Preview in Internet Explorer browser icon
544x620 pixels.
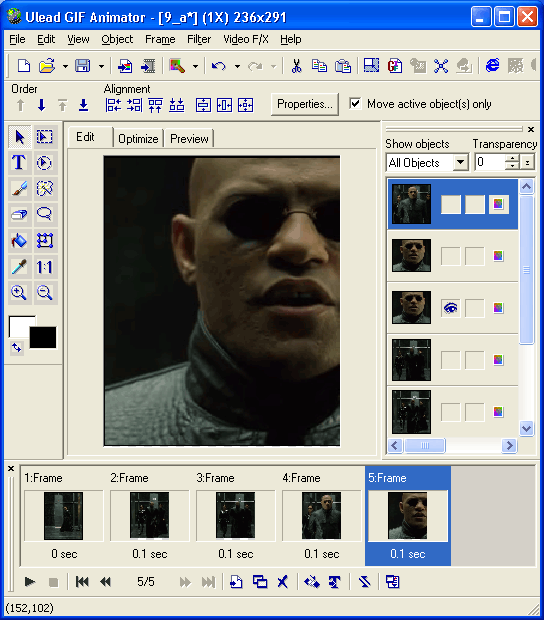[x=492, y=66]
